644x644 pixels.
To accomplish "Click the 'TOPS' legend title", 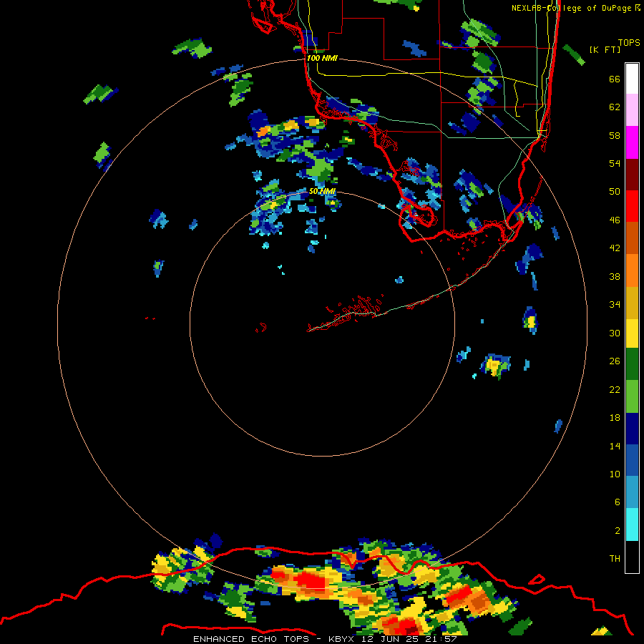I will coord(629,43).
